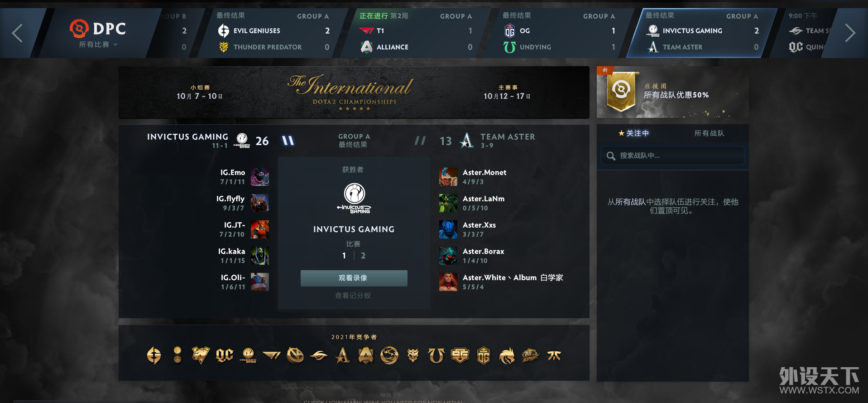Switch to the 所有战队 tab
Viewport: 868px width, 403px height.
point(709,133)
